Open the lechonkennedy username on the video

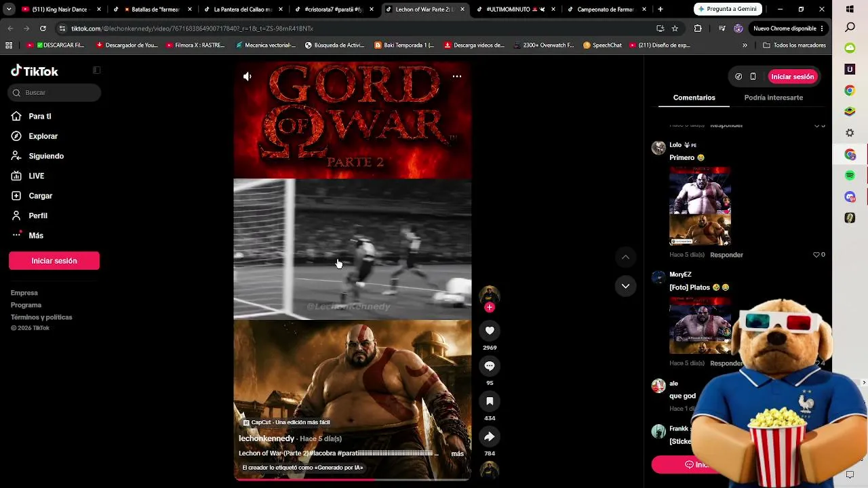click(x=267, y=439)
